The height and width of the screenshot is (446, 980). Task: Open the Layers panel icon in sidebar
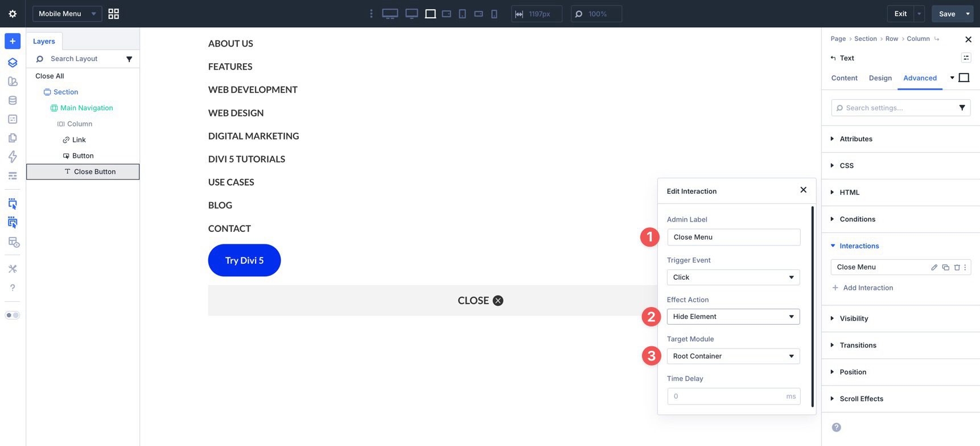pos(13,63)
